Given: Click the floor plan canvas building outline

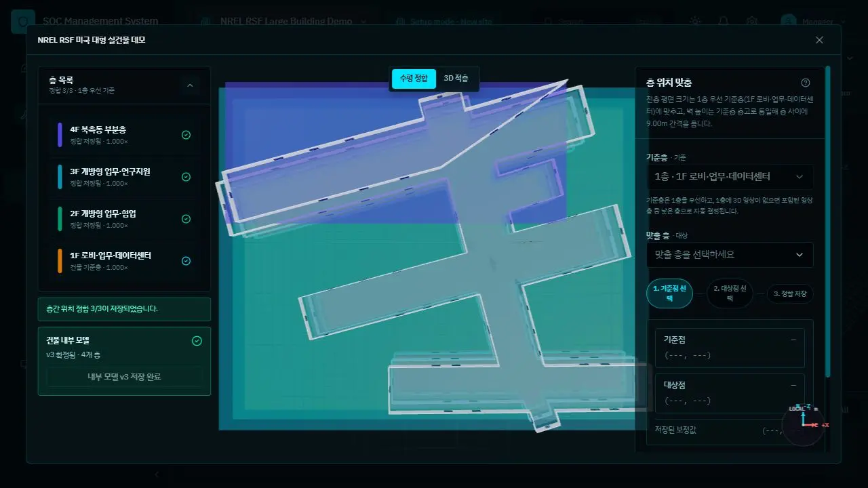Looking at the screenshot, I should click(x=434, y=258).
